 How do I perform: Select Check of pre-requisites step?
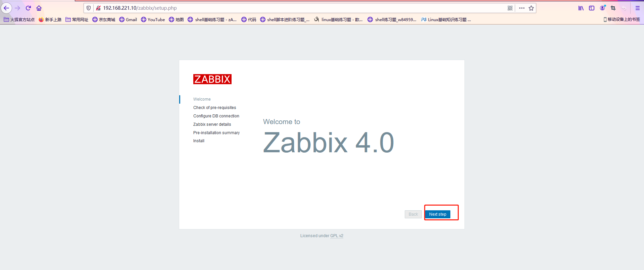(x=215, y=108)
